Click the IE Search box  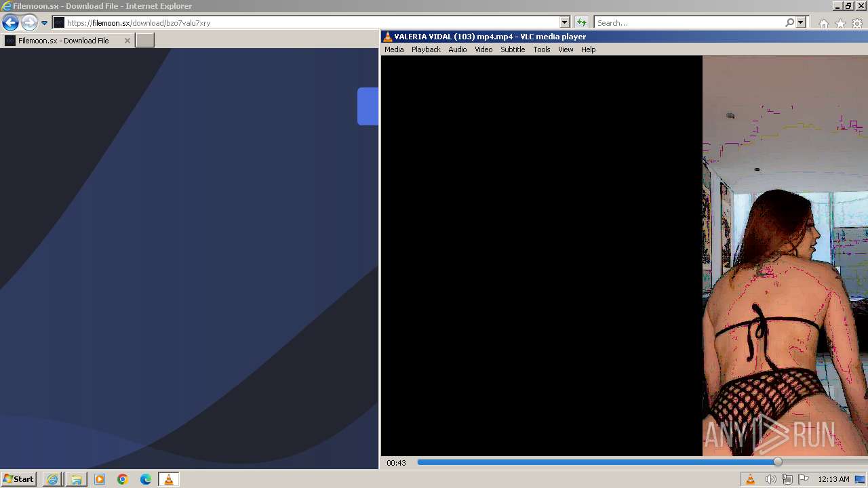coord(688,22)
